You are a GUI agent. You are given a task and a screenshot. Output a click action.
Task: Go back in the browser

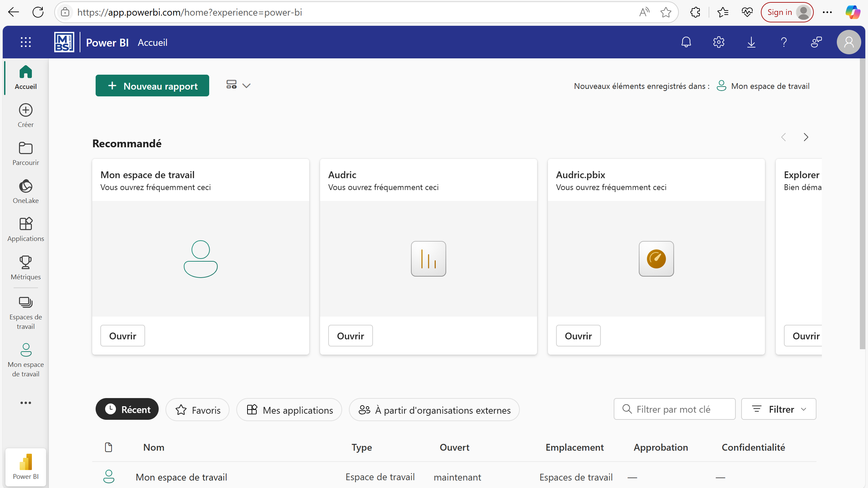coord(14,12)
